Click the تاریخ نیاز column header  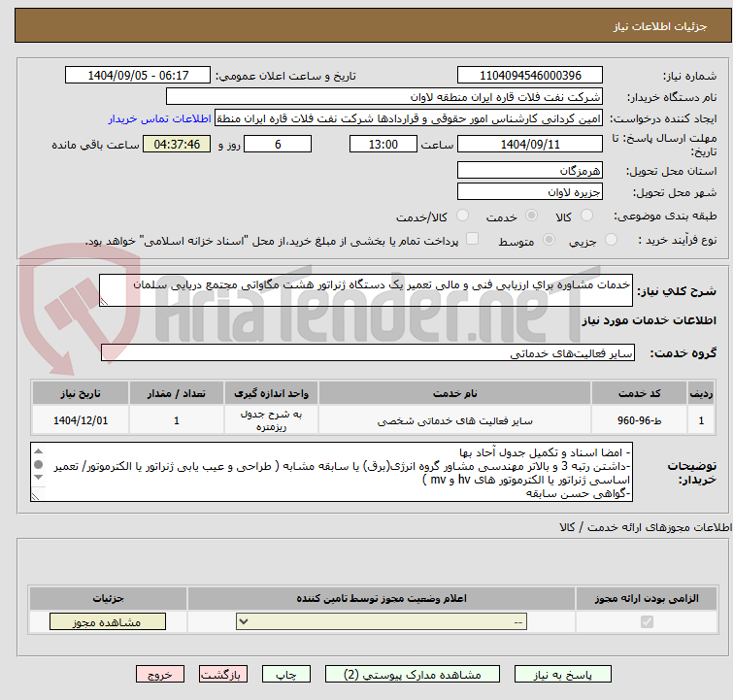point(81,393)
